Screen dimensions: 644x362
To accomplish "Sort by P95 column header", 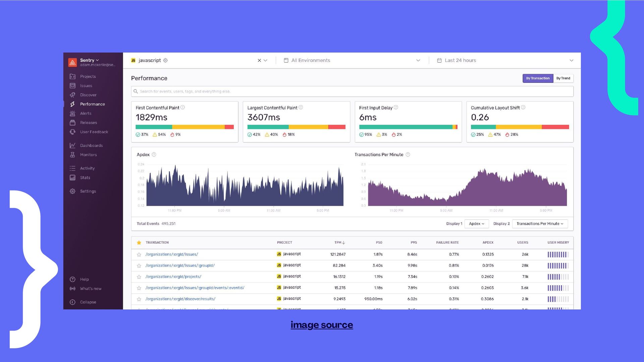I will point(414,242).
